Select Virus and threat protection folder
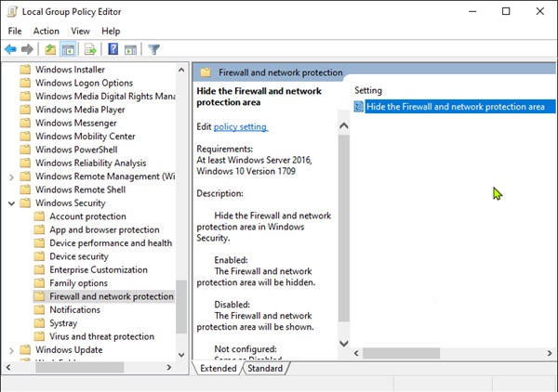The image size is (558, 392). click(x=101, y=336)
